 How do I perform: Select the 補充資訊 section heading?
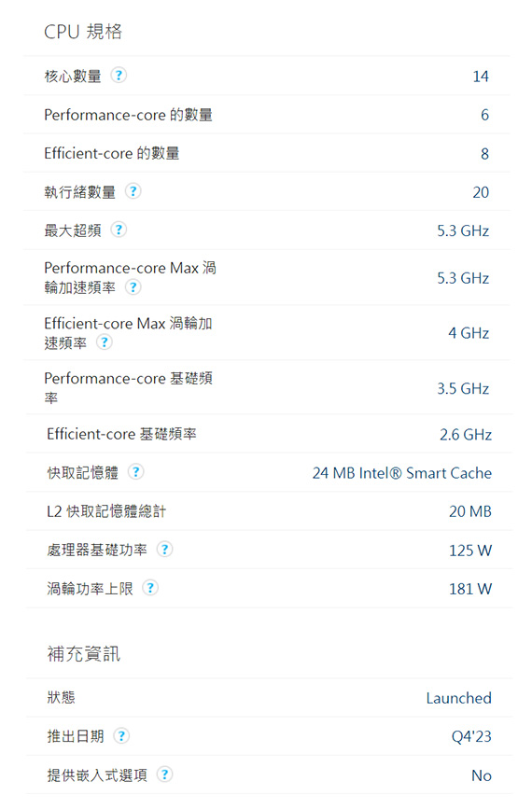click(x=84, y=654)
